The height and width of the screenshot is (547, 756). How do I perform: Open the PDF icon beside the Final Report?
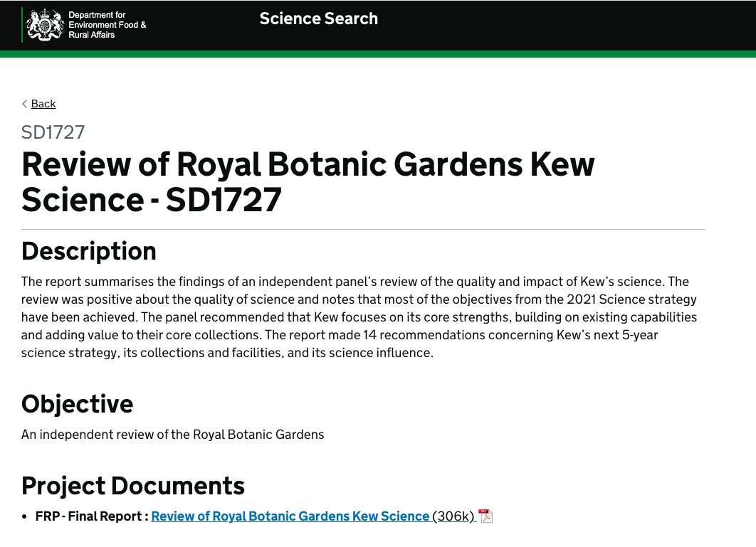pyautogui.click(x=485, y=516)
